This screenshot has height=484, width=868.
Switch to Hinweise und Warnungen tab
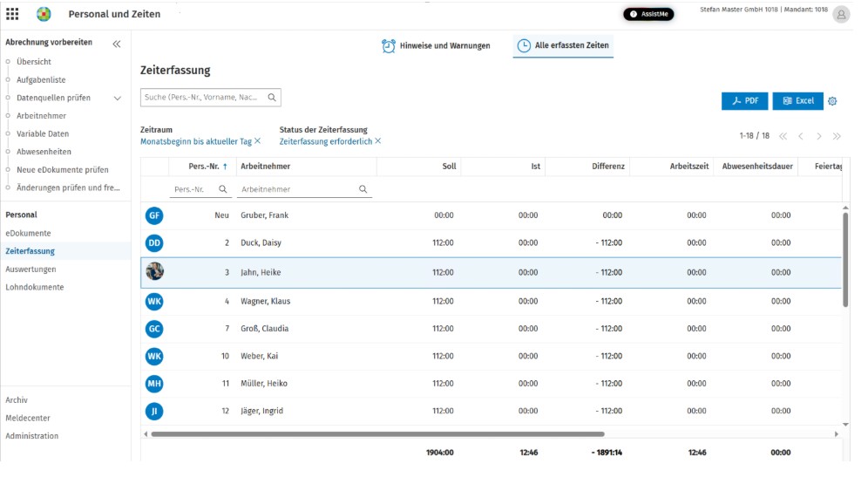[x=437, y=46]
